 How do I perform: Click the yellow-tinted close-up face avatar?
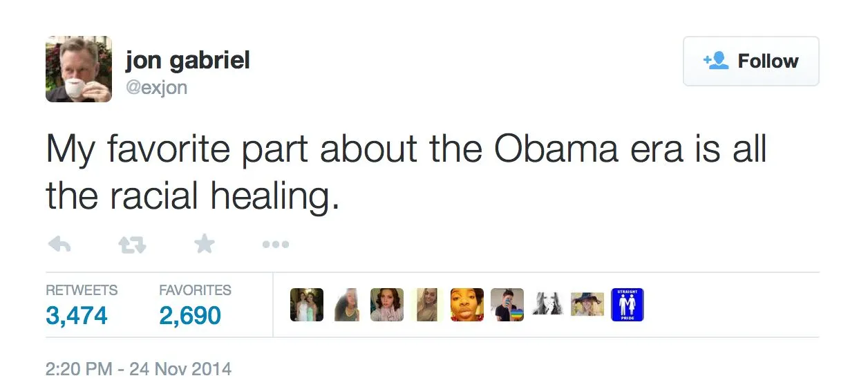point(467,305)
